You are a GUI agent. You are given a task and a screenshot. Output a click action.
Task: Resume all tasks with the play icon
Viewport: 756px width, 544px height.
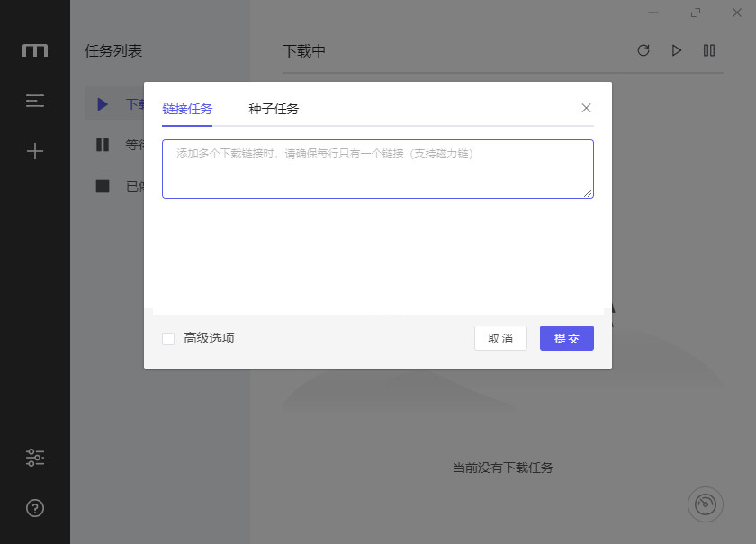click(x=677, y=50)
